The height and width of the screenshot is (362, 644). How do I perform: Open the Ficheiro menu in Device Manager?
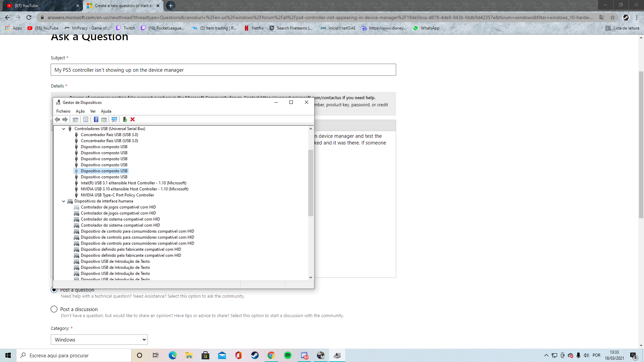63,111
